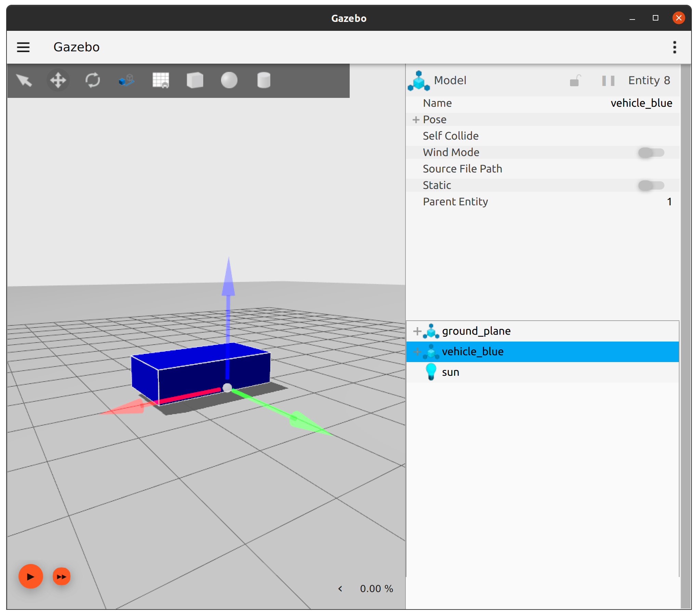Click the ground_plane model icon
The image size is (698, 616).
coord(431,331)
